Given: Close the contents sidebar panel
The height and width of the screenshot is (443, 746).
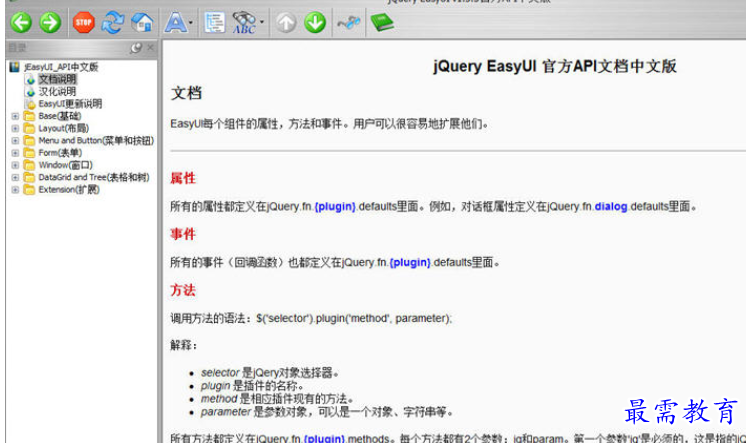Looking at the screenshot, I should [150, 47].
